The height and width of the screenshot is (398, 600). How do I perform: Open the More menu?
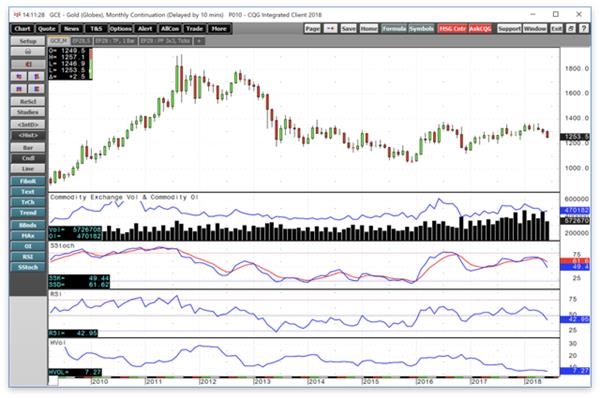coord(219,29)
